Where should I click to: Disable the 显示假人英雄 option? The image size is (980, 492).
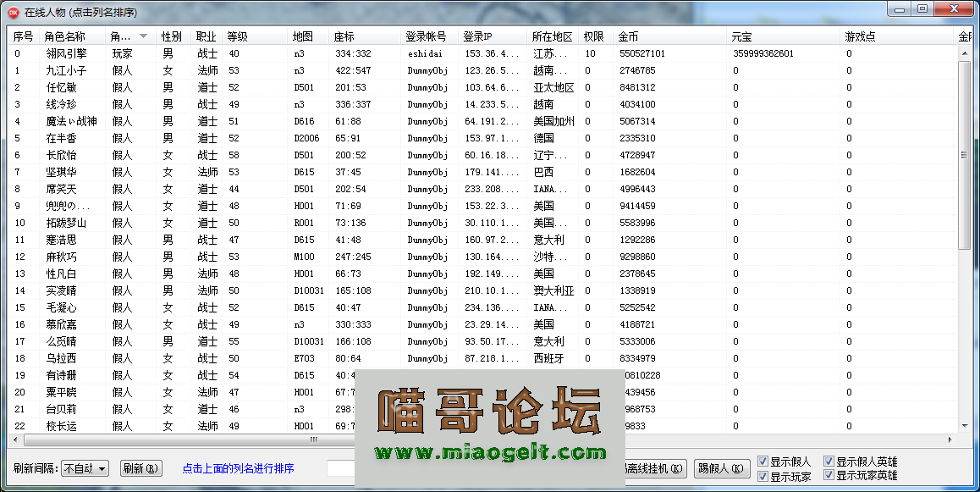tap(829, 462)
